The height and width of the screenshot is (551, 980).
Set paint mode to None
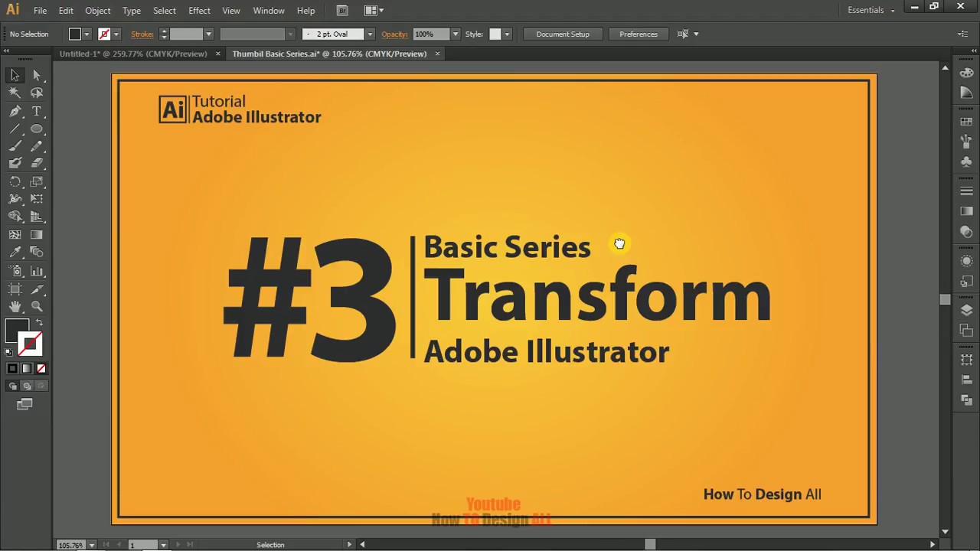(41, 368)
